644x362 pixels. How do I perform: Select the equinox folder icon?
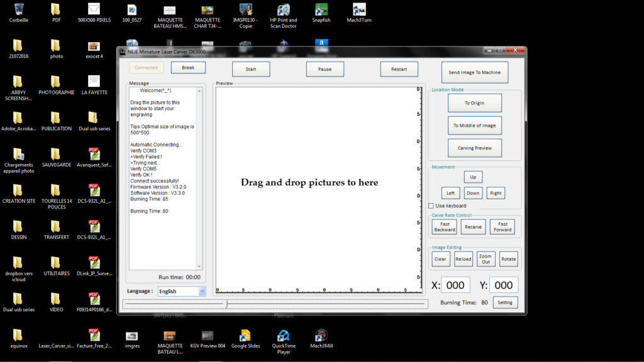coord(18,339)
